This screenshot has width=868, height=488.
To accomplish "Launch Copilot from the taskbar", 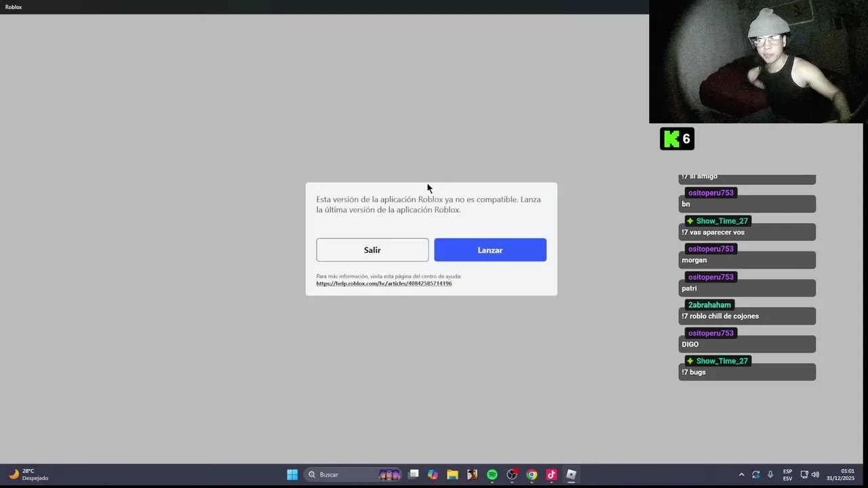I will click(433, 474).
